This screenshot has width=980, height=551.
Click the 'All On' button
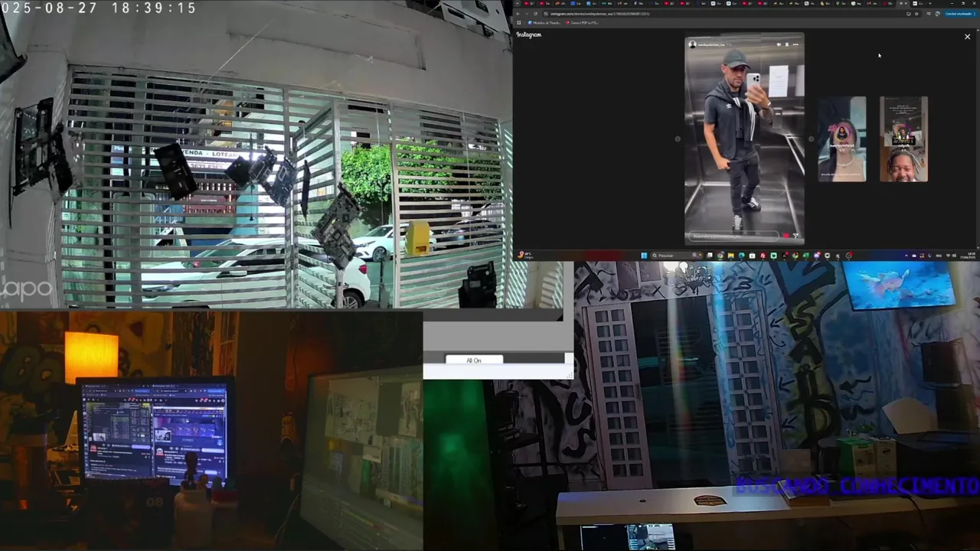point(474,360)
